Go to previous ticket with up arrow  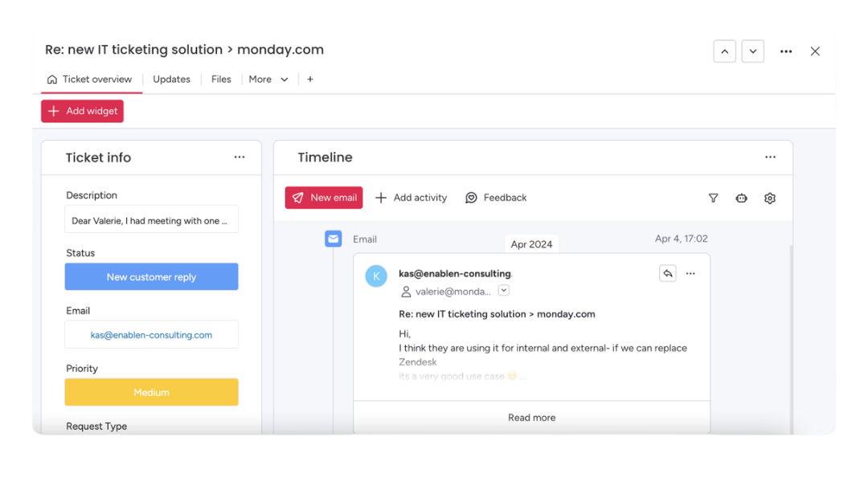pyautogui.click(x=725, y=51)
